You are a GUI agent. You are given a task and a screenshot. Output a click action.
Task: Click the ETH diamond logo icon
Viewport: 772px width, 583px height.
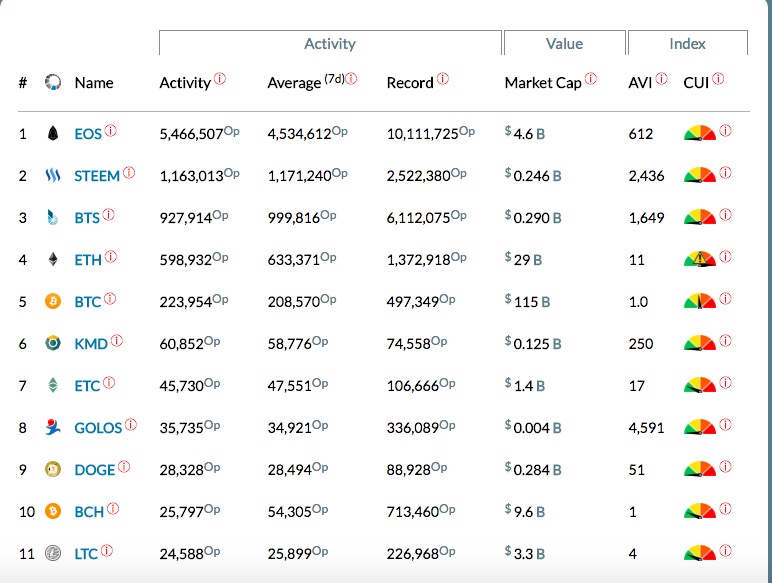point(53,259)
